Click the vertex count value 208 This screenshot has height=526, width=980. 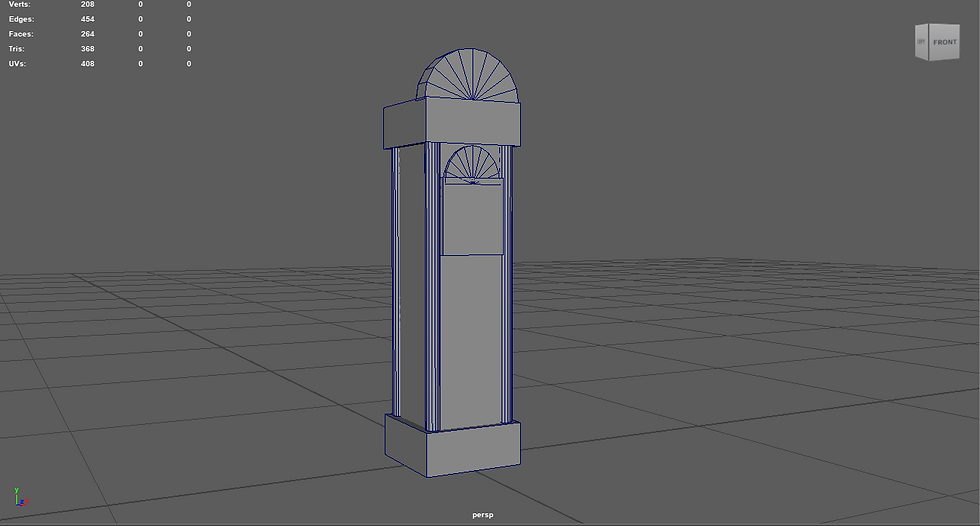click(88, 4)
